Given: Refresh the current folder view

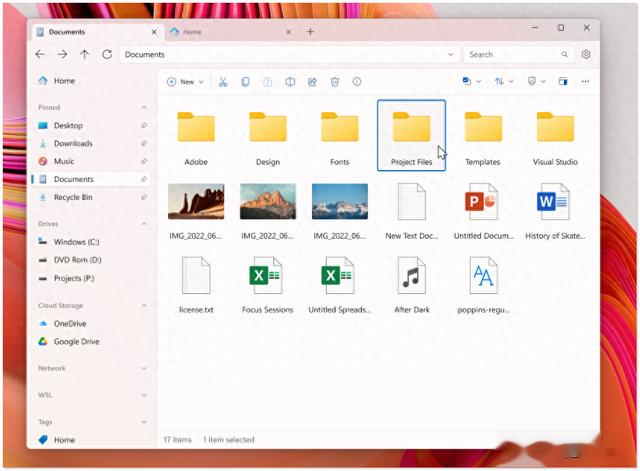Looking at the screenshot, I should click(x=107, y=54).
